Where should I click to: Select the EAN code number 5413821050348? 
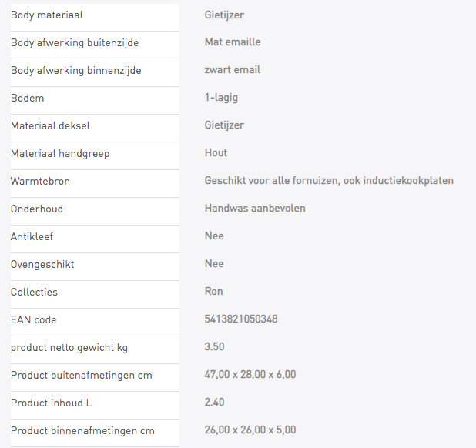tap(241, 319)
